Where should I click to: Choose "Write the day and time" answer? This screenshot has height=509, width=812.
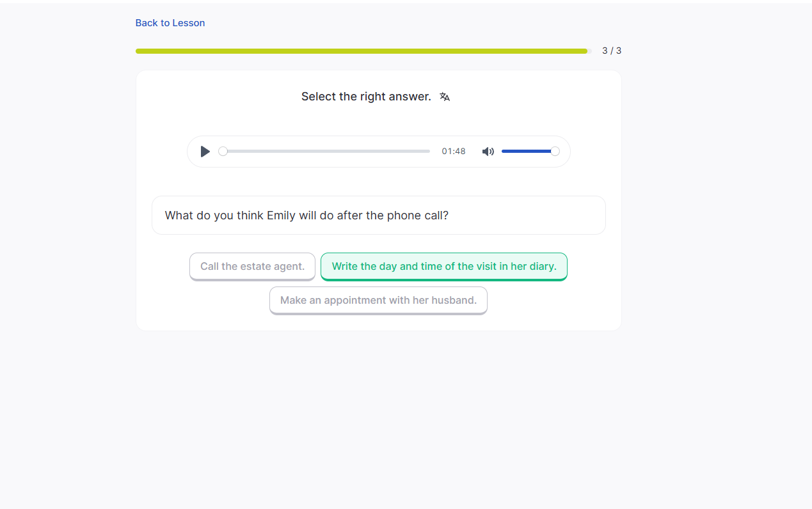coord(443,267)
